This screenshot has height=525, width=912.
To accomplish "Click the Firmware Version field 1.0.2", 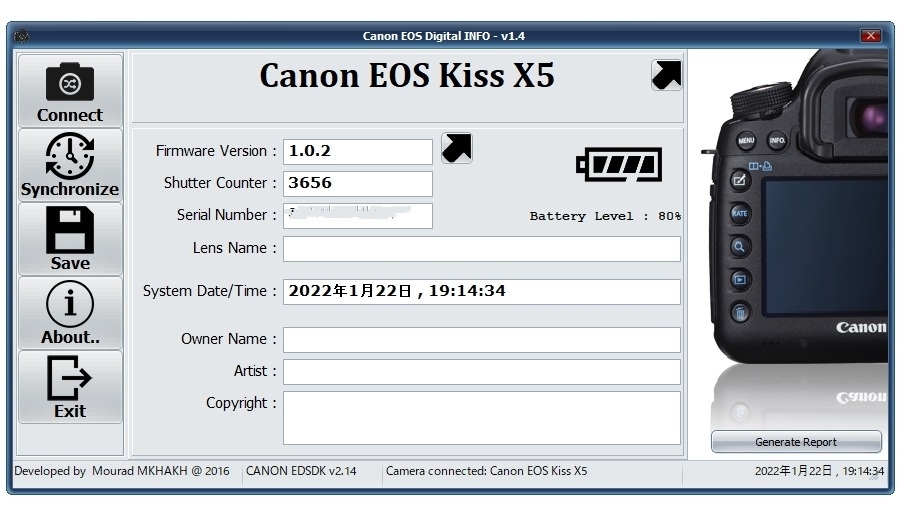I will click(x=358, y=152).
